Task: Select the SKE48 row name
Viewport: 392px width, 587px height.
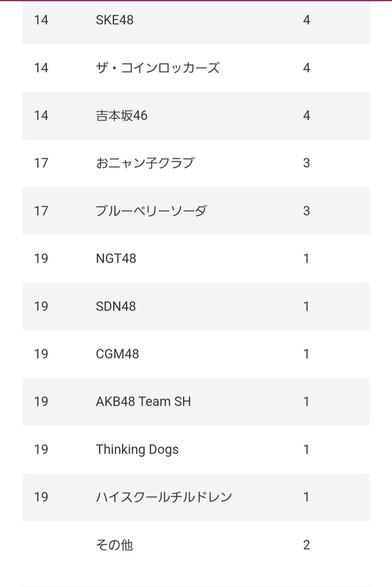Action: pyautogui.click(x=115, y=20)
